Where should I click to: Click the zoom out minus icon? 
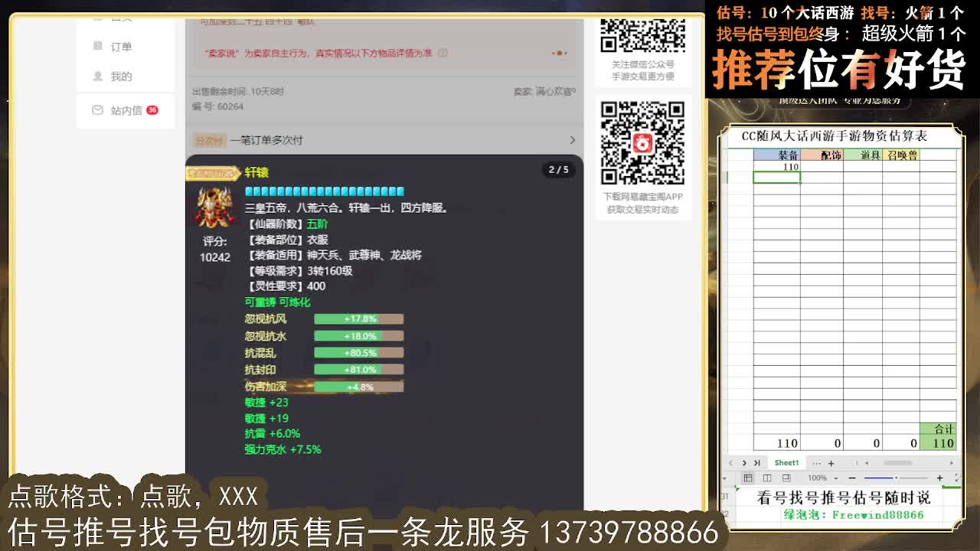pos(851,477)
